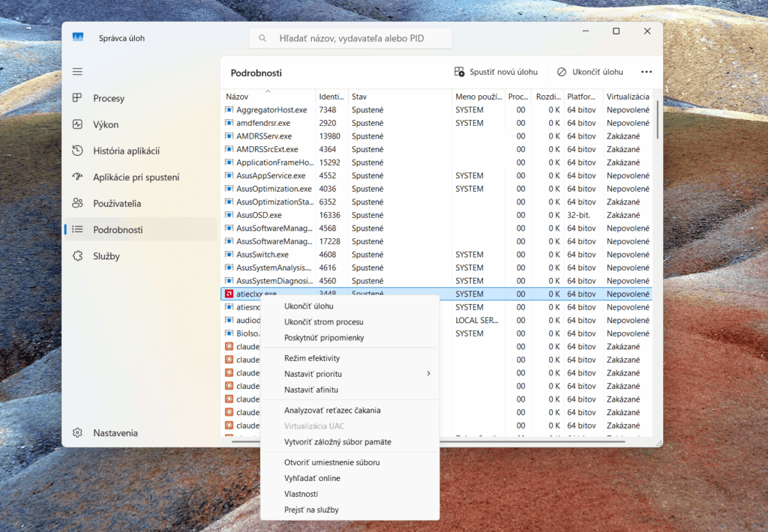Image resolution: width=768 pixels, height=532 pixels.
Task: Open Aplikácie pri spustení startup icon
Action: click(x=77, y=177)
